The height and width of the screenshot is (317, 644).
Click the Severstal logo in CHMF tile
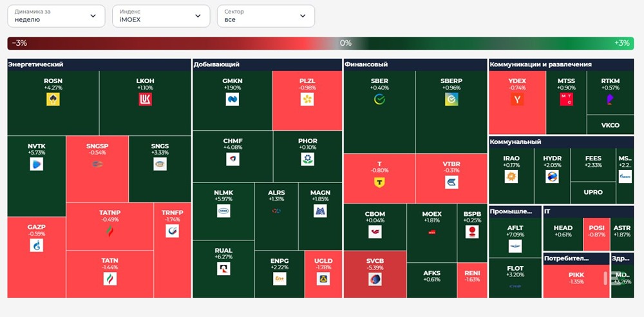[x=232, y=159]
